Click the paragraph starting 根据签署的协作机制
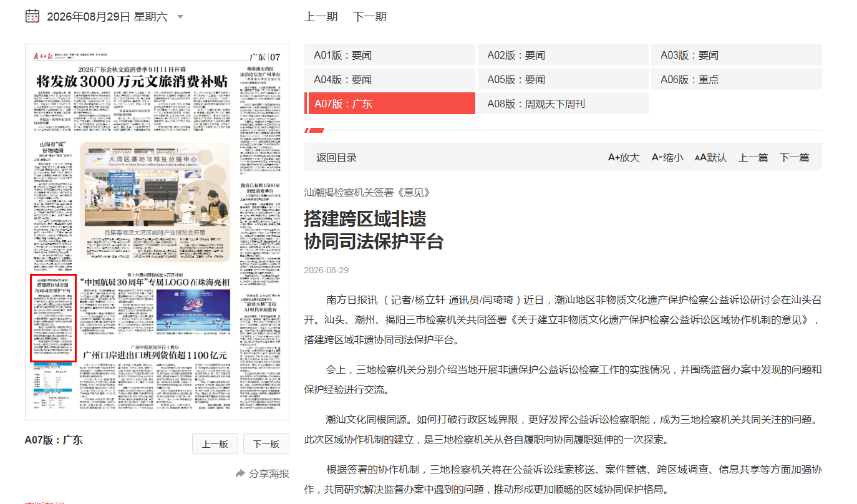 click(x=563, y=480)
